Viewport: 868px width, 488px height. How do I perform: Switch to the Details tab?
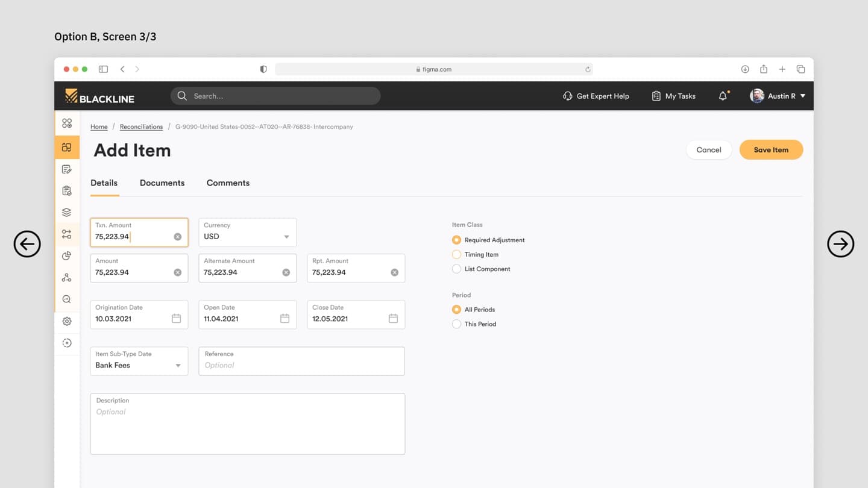coord(104,183)
